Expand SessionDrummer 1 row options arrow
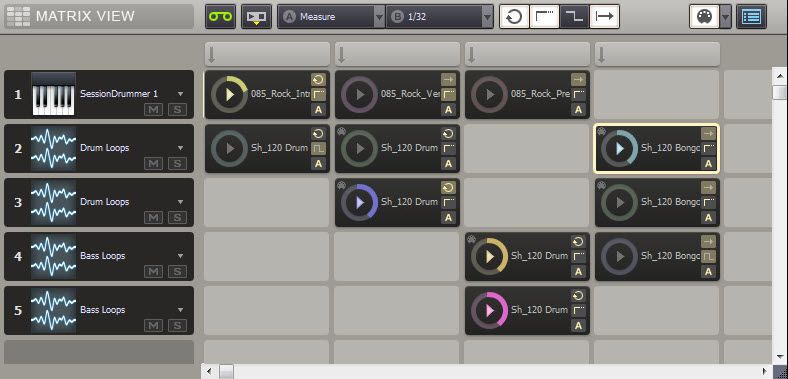The width and height of the screenshot is (788, 379). 180,94
